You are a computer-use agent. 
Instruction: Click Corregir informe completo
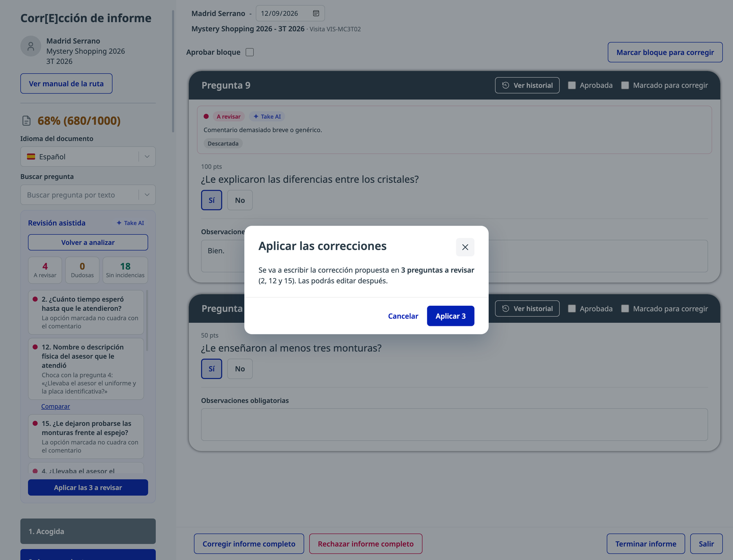(249, 544)
